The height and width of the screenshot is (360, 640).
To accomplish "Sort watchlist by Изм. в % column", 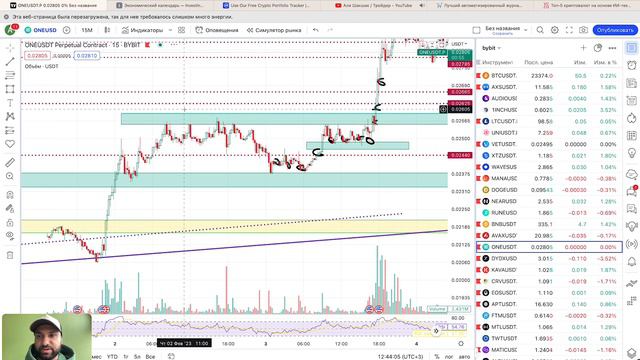I will pos(605,62).
